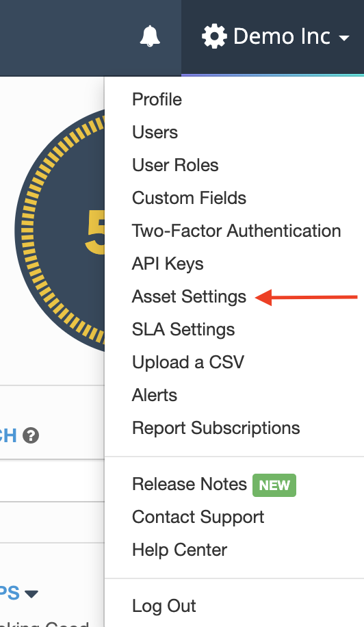The width and height of the screenshot is (364, 627).
Task: Choose Asset Settings from the dropdown
Action: click(x=189, y=296)
